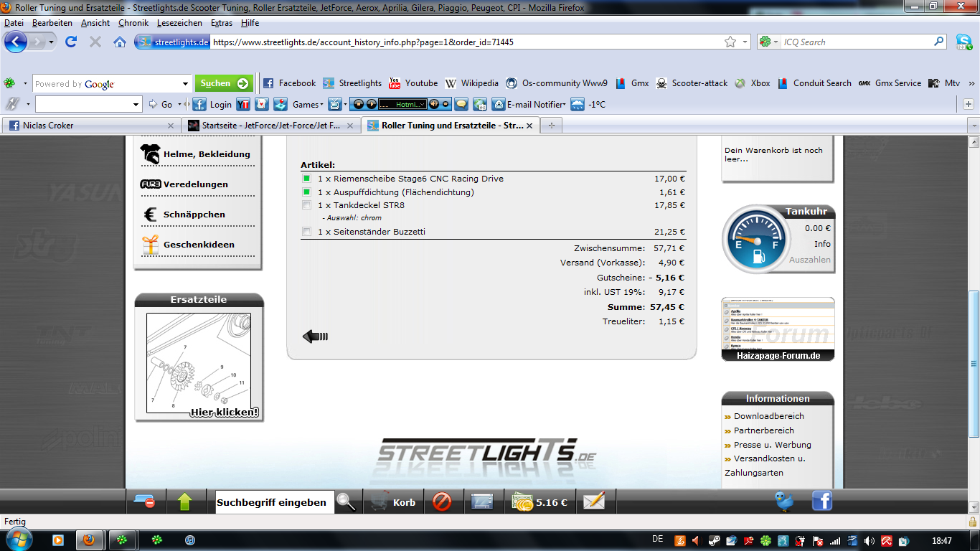Navigate back with the Firefox back button

[x=16, y=42]
